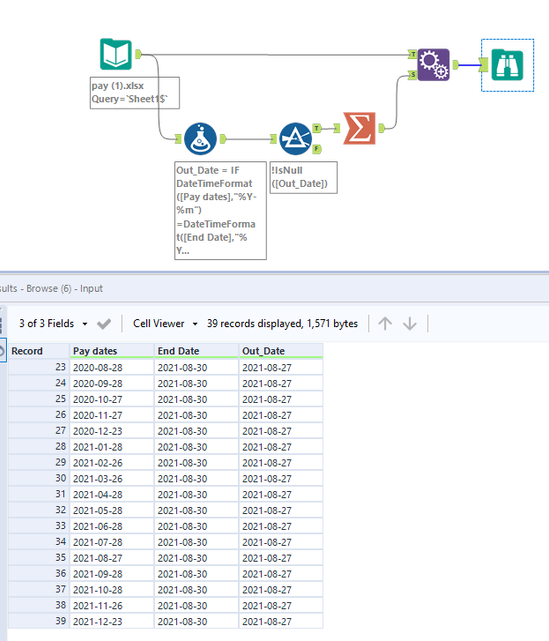This screenshot has width=549, height=641.
Task: Click the Formula tool input anchor
Action: coord(178,139)
